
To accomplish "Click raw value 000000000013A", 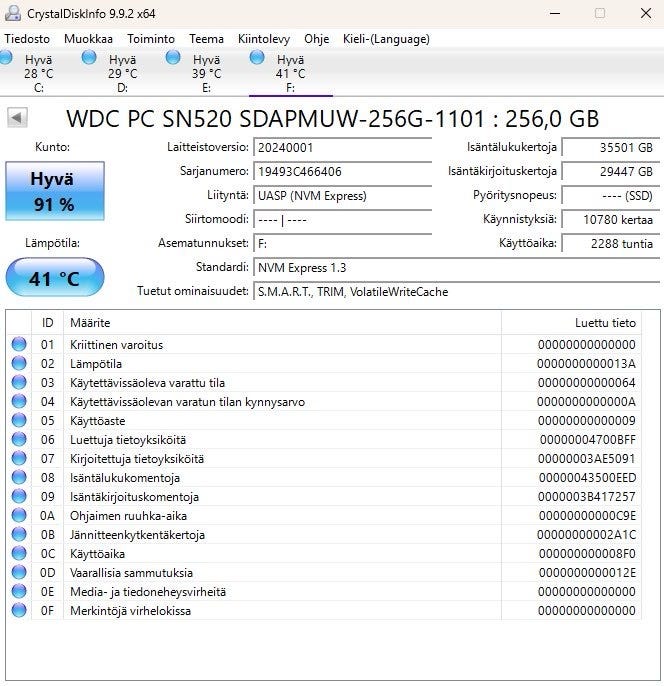I will point(586,364).
